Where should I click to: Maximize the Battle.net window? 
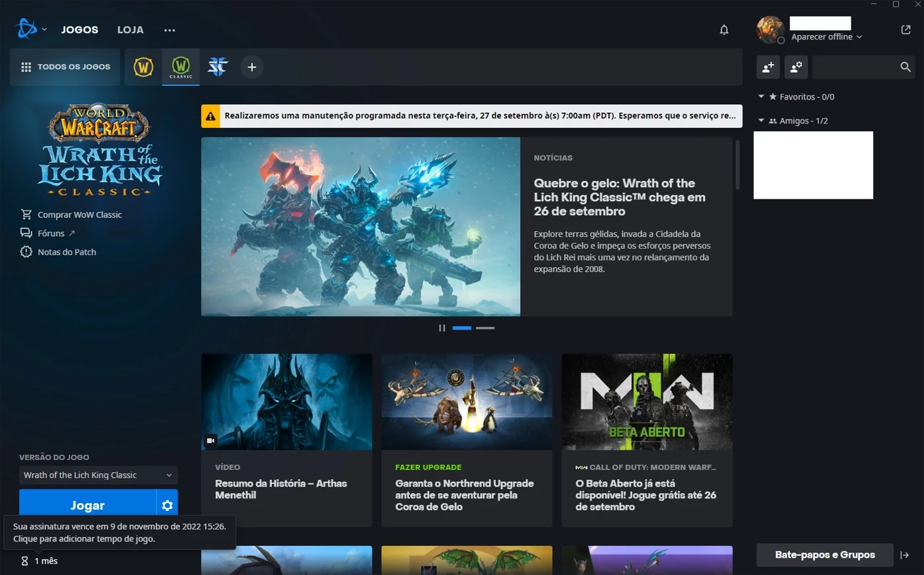point(896,5)
